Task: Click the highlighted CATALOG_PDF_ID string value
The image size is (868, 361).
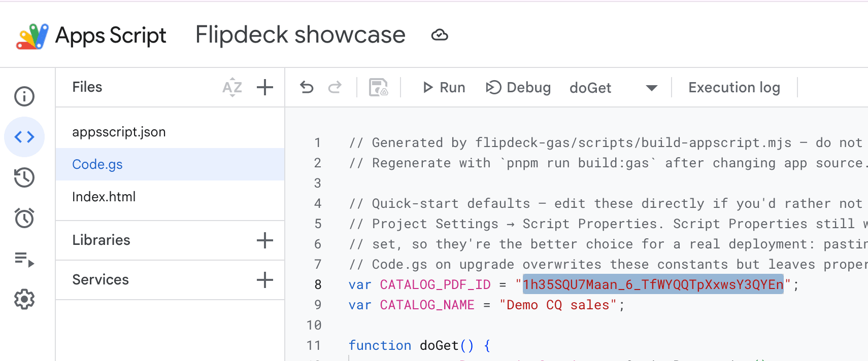Action: pyautogui.click(x=653, y=284)
